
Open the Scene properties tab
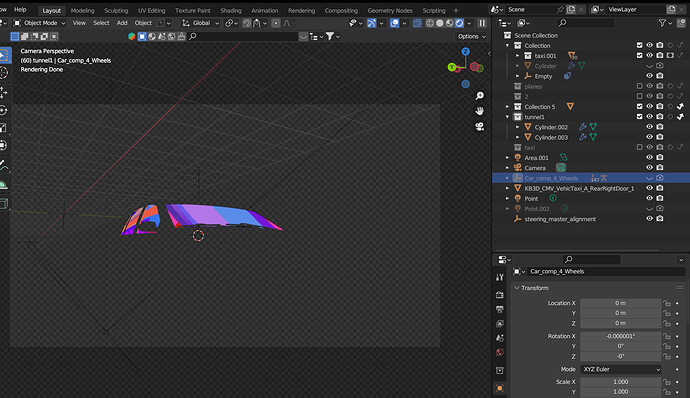tap(499, 338)
